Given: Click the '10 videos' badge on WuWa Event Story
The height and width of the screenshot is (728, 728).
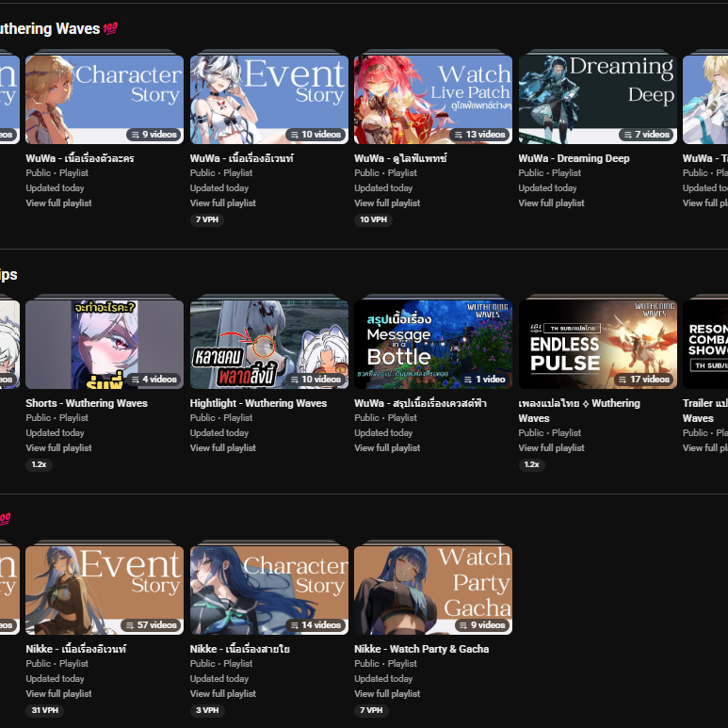Looking at the screenshot, I should pyautogui.click(x=315, y=135).
